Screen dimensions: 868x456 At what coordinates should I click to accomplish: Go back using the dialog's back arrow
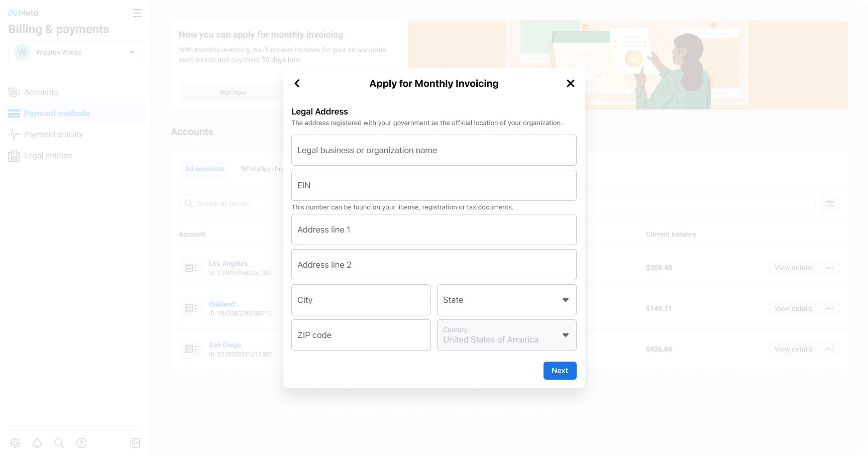click(x=297, y=83)
